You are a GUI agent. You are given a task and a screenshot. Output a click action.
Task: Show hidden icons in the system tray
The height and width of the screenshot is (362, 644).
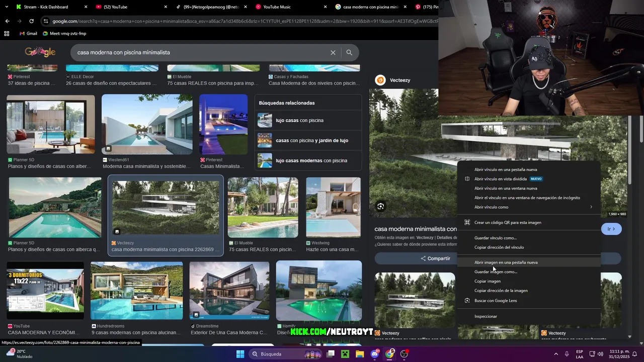coord(556,354)
